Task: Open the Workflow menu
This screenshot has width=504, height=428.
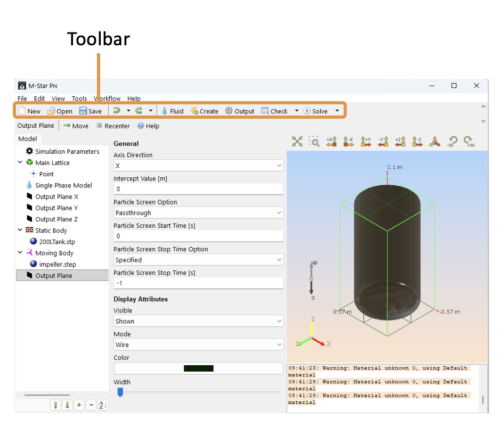Action: point(107,98)
